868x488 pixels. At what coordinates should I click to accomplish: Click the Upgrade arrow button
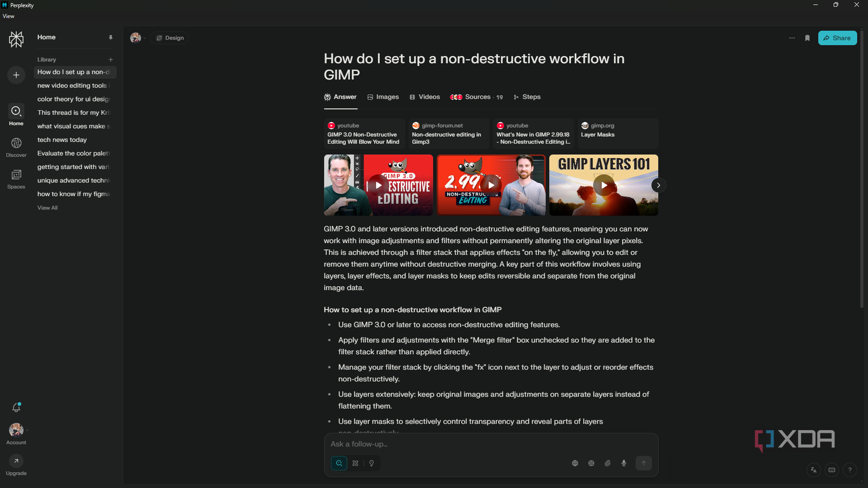(16, 461)
